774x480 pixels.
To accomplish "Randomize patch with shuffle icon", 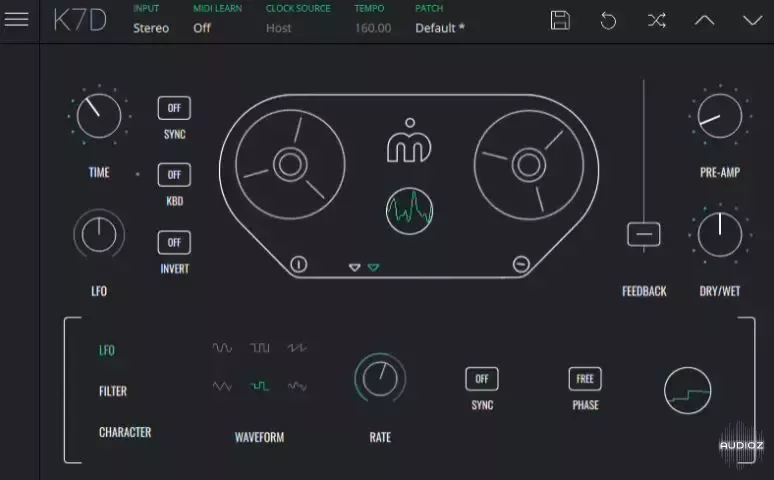I will [x=657, y=20].
